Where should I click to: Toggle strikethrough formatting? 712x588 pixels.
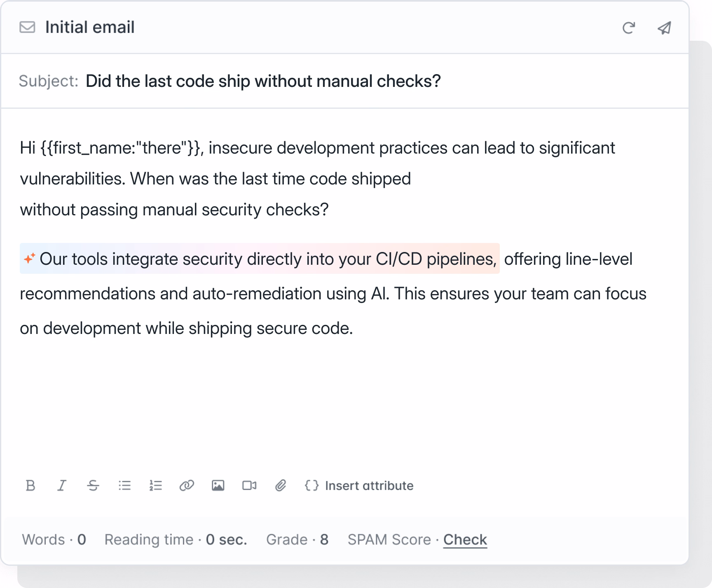click(x=93, y=486)
